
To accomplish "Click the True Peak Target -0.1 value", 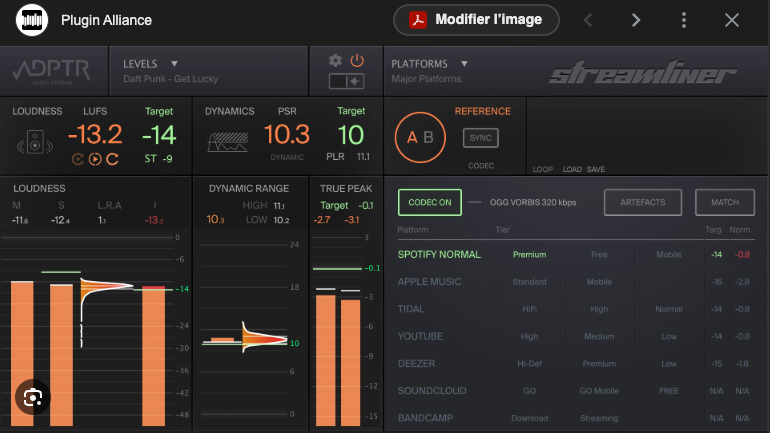I will [x=366, y=205].
